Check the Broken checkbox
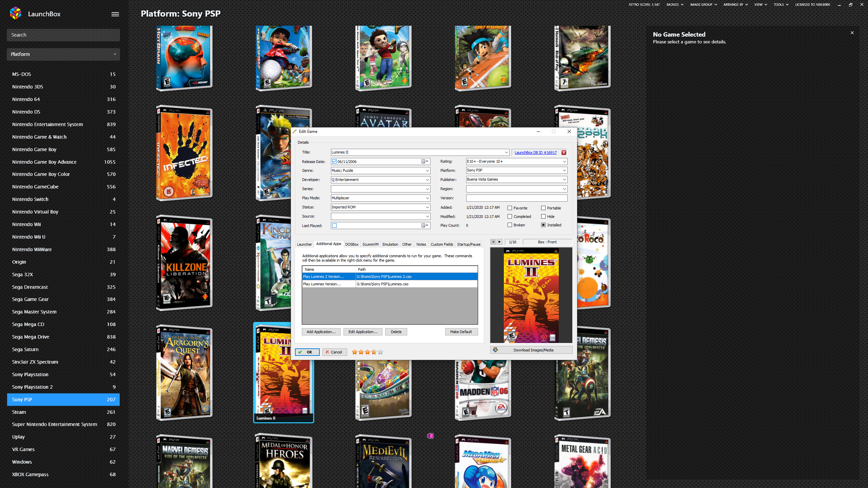The width and height of the screenshot is (868, 488). [510, 225]
